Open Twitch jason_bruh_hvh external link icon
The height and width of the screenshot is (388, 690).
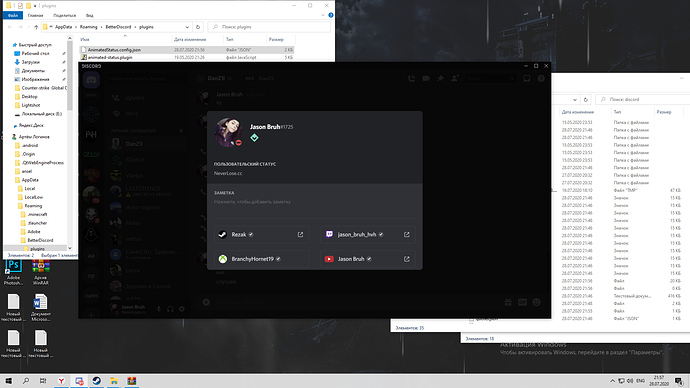[407, 234]
